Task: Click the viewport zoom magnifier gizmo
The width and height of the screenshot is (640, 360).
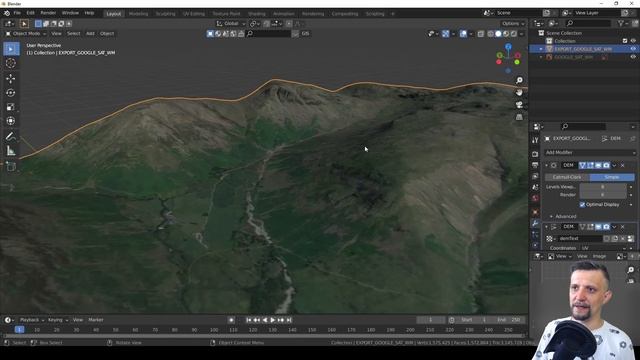Action: (519, 80)
